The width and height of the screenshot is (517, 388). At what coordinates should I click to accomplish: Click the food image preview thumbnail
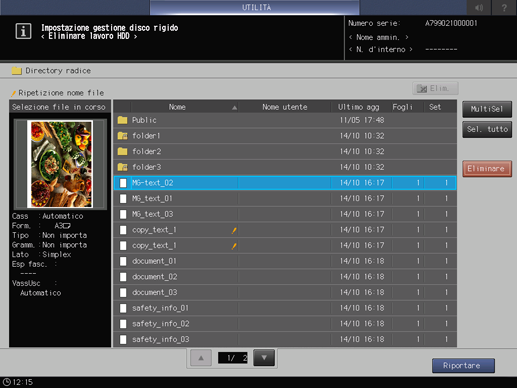click(60, 164)
